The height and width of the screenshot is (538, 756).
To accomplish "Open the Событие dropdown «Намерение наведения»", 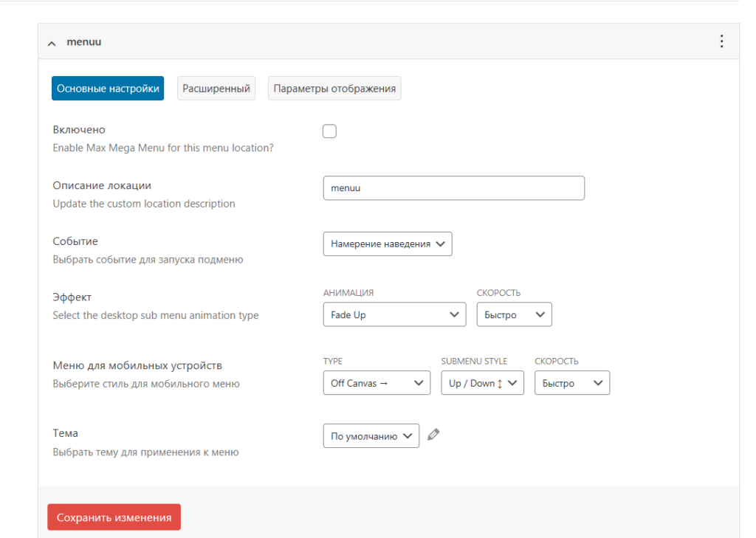I will click(x=388, y=244).
